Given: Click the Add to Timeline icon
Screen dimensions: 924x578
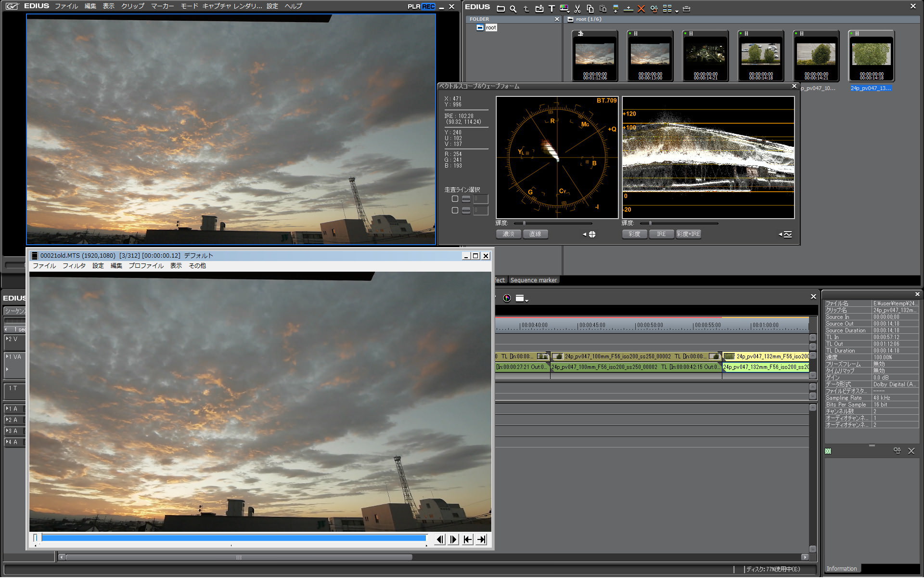Looking at the screenshot, I should coord(628,9).
